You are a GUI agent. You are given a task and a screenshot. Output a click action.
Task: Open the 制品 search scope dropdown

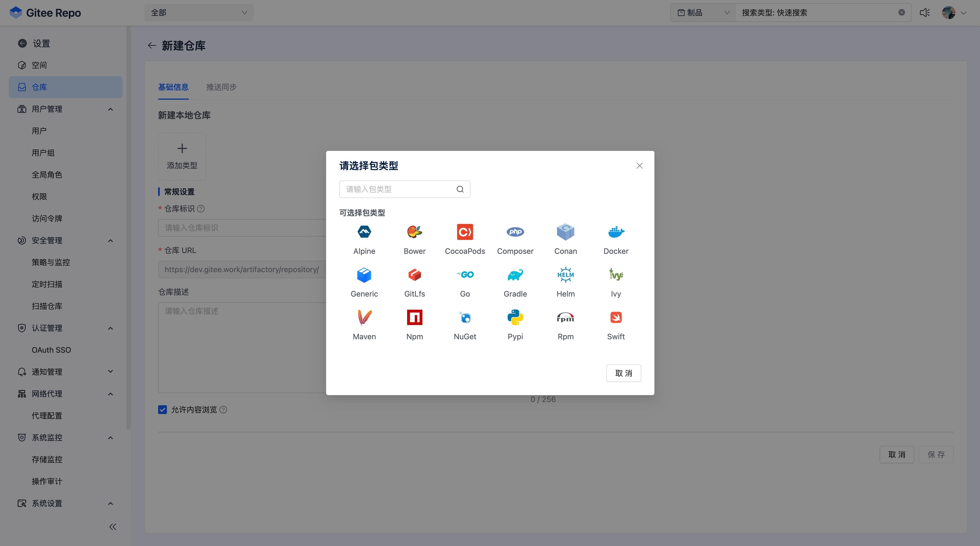703,13
